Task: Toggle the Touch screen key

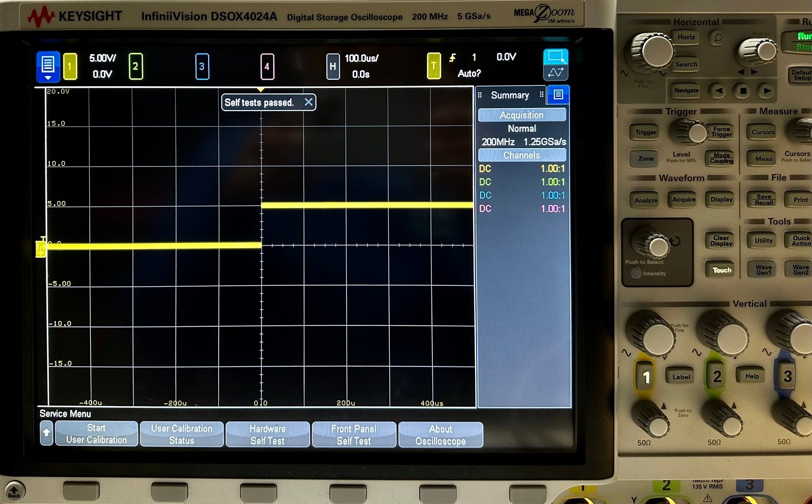Action: point(721,270)
